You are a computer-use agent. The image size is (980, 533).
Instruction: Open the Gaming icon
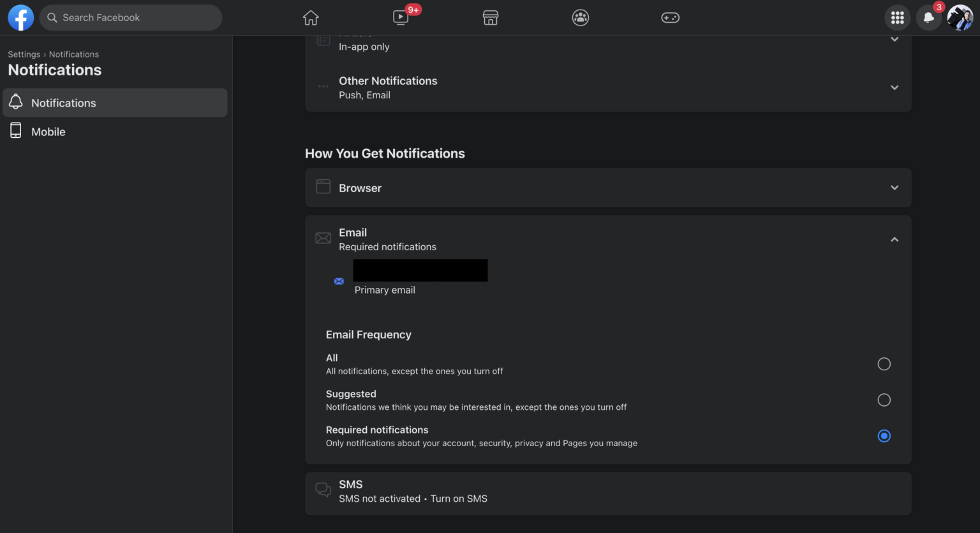coord(670,17)
